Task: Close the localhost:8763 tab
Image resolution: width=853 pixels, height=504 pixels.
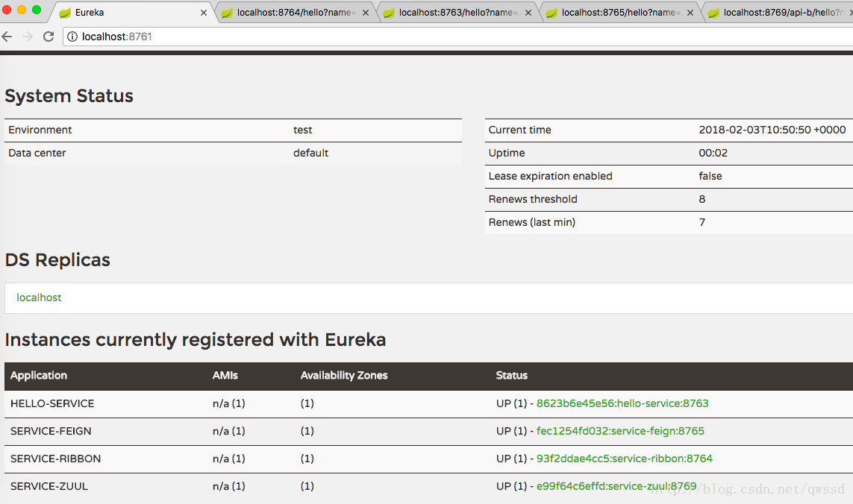Action: 528,13
